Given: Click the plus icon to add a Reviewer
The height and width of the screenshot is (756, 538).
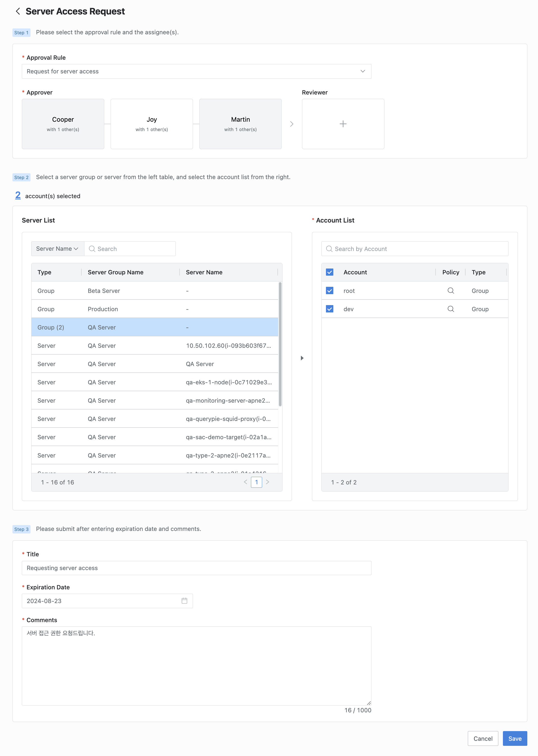Looking at the screenshot, I should [343, 124].
